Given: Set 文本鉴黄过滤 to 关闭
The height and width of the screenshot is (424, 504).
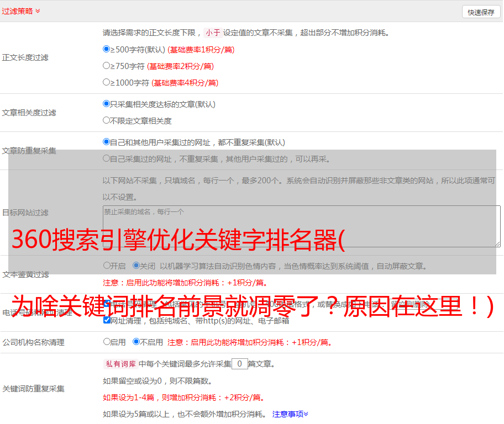Looking at the screenshot, I should tap(136, 266).
